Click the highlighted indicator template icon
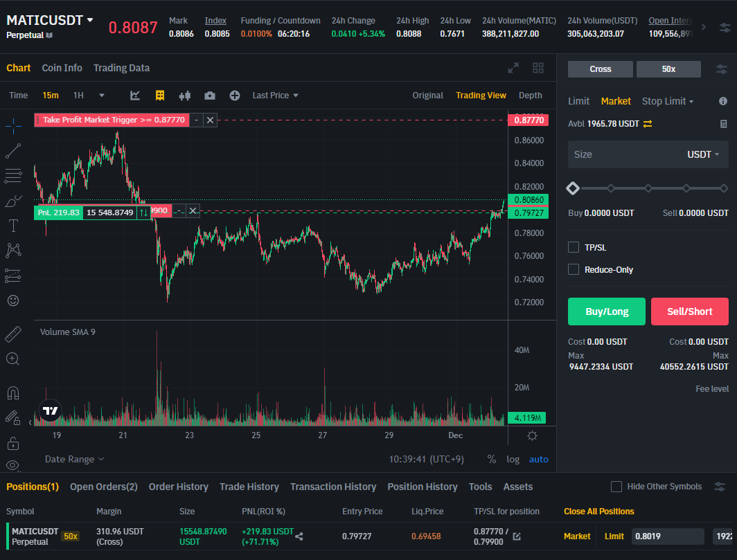737x560 pixels. (160, 96)
